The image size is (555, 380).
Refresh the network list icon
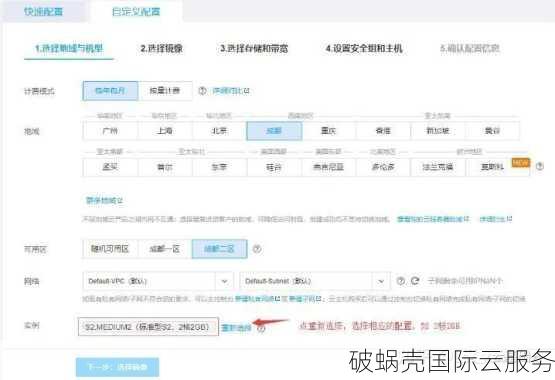tap(415, 281)
